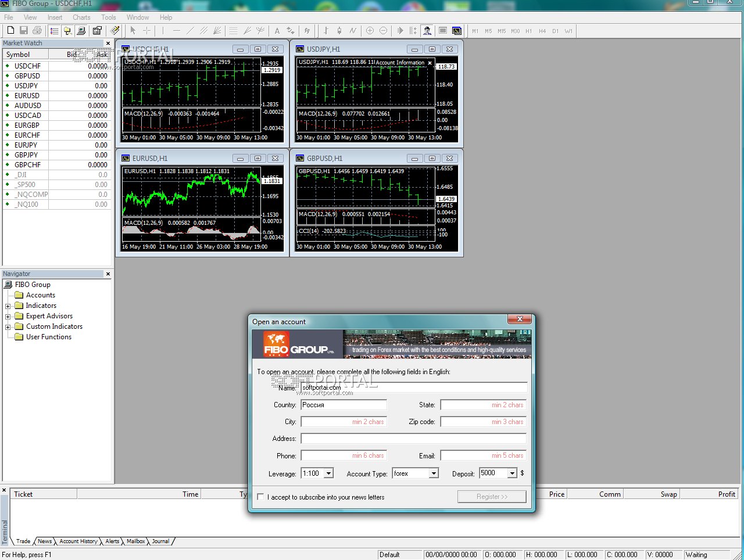Open the File menu
This screenshot has width=744, height=560.
pyautogui.click(x=9, y=17)
